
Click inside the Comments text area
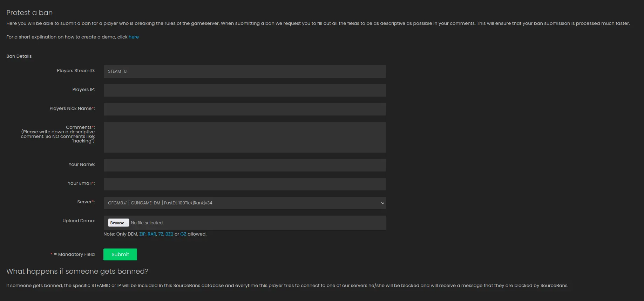pyautogui.click(x=244, y=137)
